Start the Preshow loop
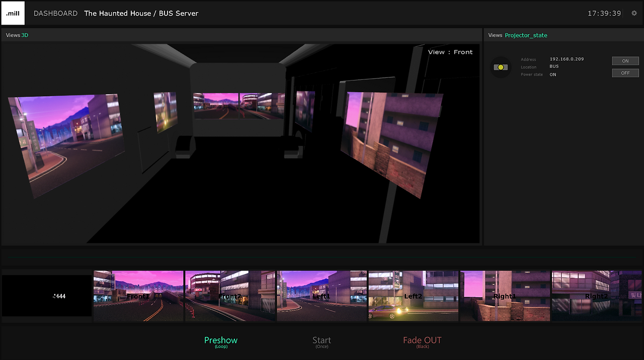The width and height of the screenshot is (644, 360). coord(221,342)
